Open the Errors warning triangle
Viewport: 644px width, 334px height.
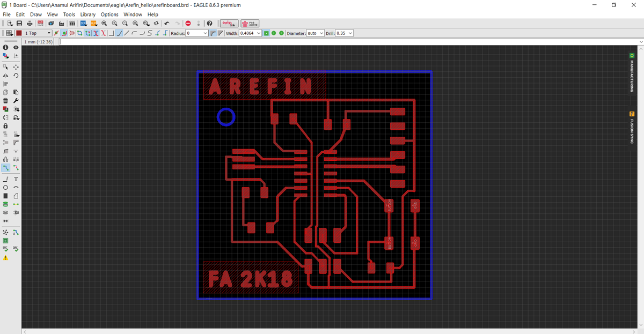tap(5, 257)
